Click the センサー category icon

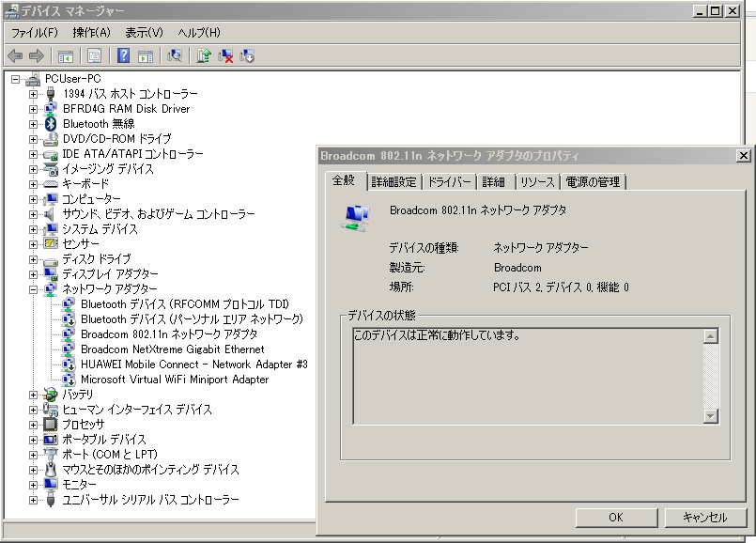(51, 243)
